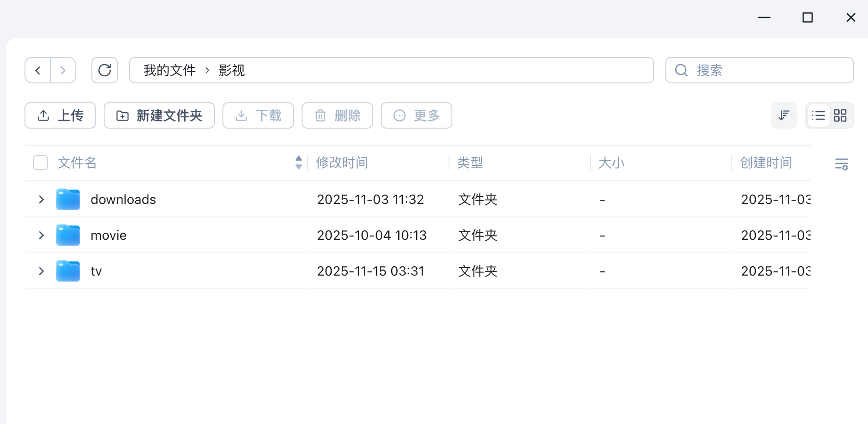Click the back navigation arrow
This screenshot has height=424, width=868.
[38, 71]
